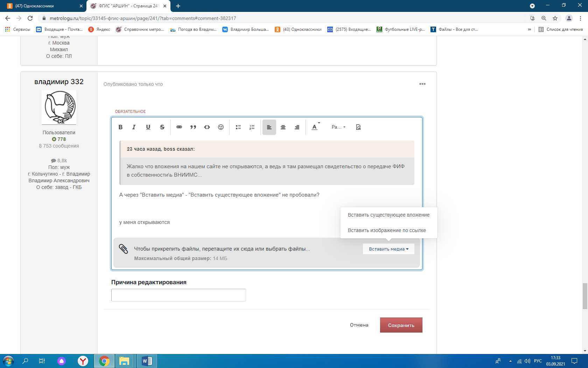Insert a bulleted list
Viewport: 588px width, 368px height.
click(238, 127)
